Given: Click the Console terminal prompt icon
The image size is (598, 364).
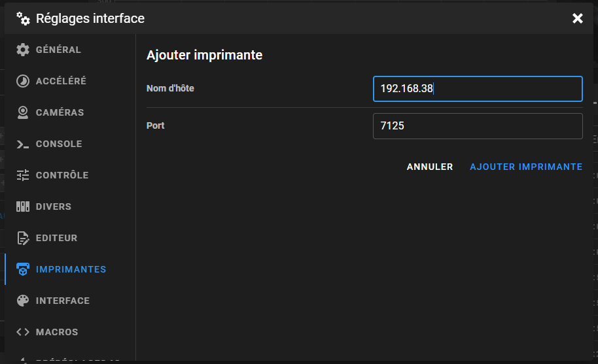Looking at the screenshot, I should pos(23,144).
